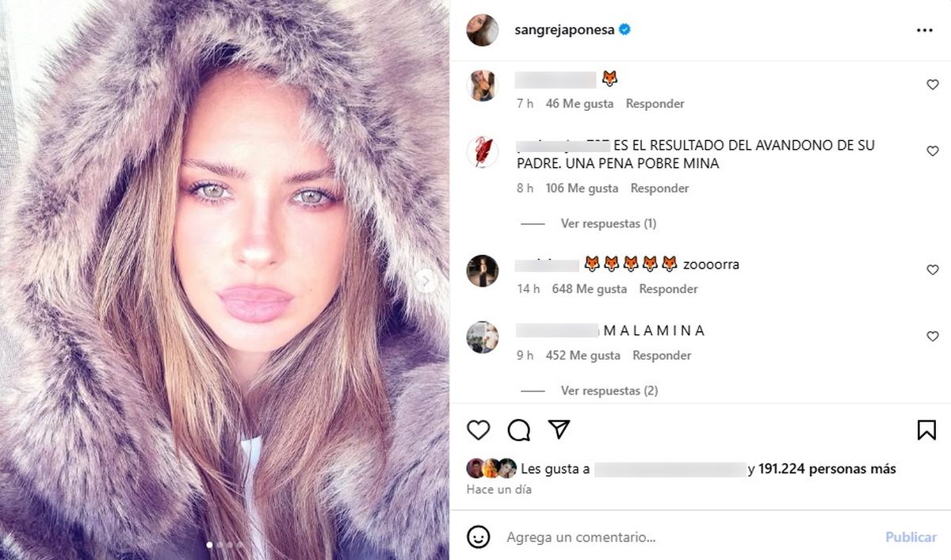
Task: View likes on the 106 Me gusta comment
Action: [582, 189]
